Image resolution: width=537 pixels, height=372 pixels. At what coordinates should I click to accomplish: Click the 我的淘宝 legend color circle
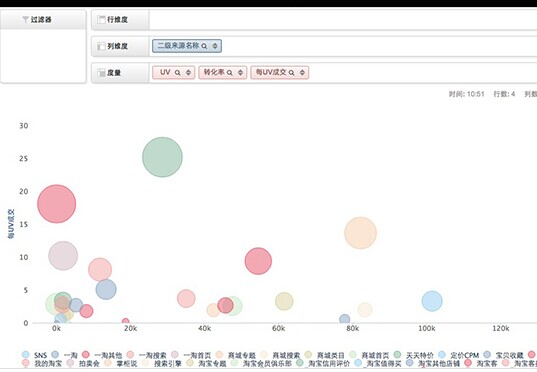pyautogui.click(x=26, y=362)
